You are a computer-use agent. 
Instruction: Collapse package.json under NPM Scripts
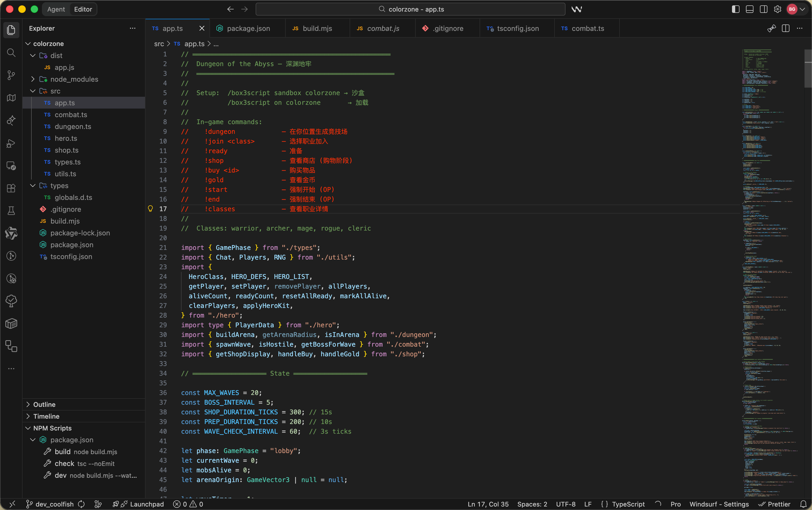point(33,440)
